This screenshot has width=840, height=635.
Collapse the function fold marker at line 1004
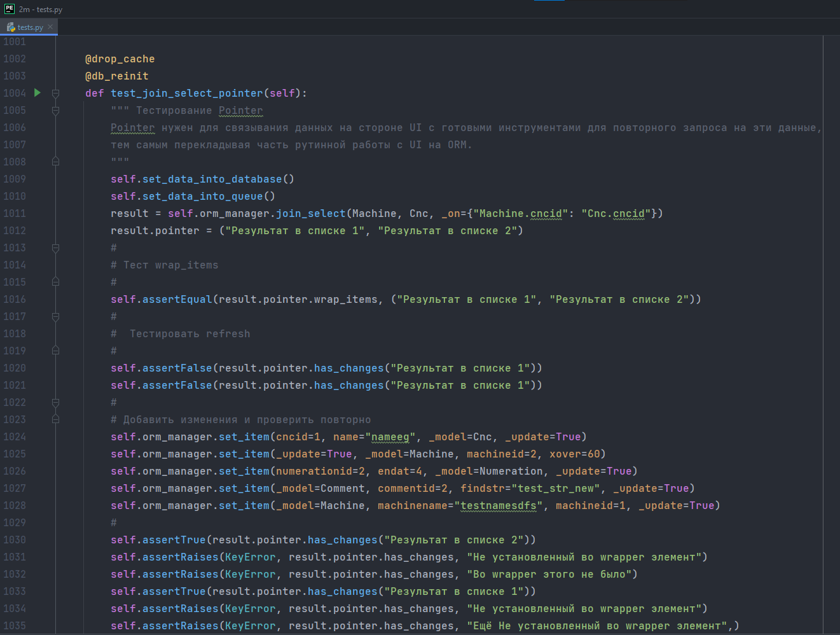55,94
